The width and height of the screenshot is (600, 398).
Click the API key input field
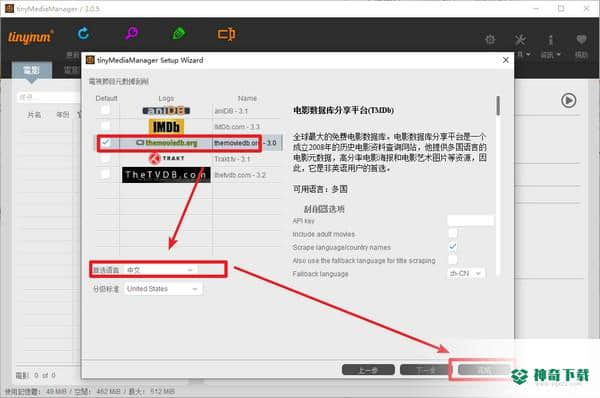(470, 220)
